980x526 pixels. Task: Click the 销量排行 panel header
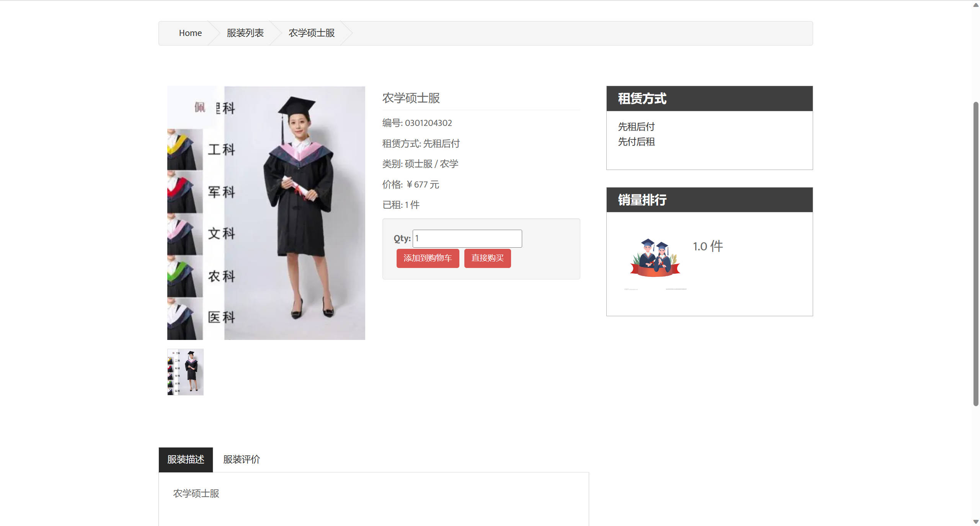709,200
